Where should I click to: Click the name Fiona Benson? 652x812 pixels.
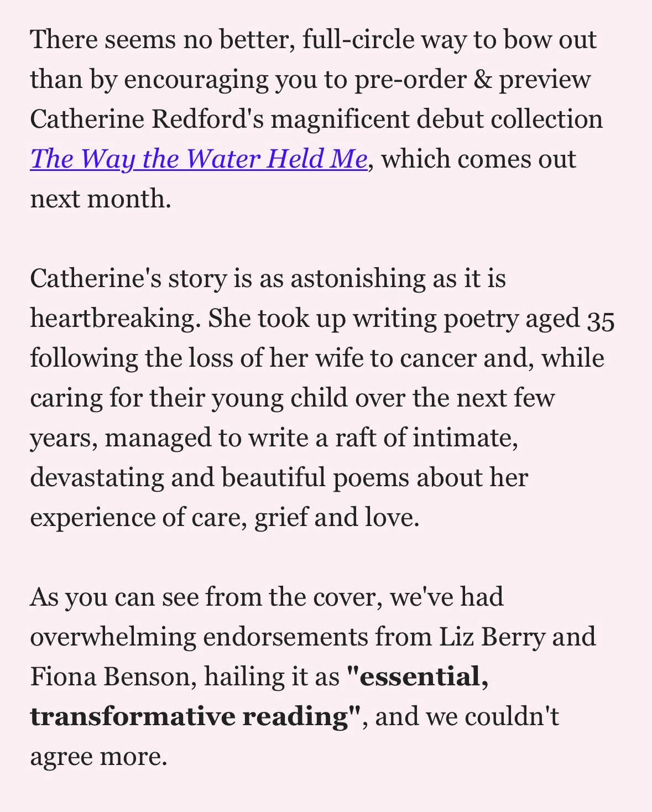pyautogui.click(x=109, y=676)
